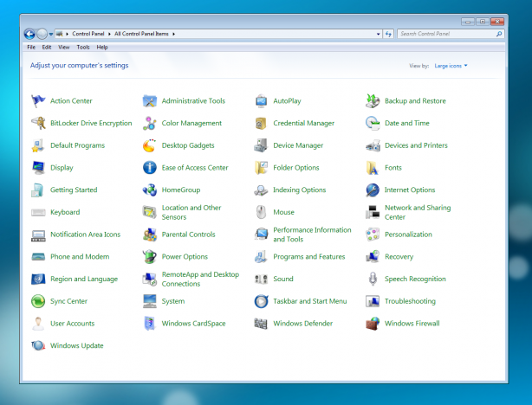Open the Region and Language link

tap(84, 279)
